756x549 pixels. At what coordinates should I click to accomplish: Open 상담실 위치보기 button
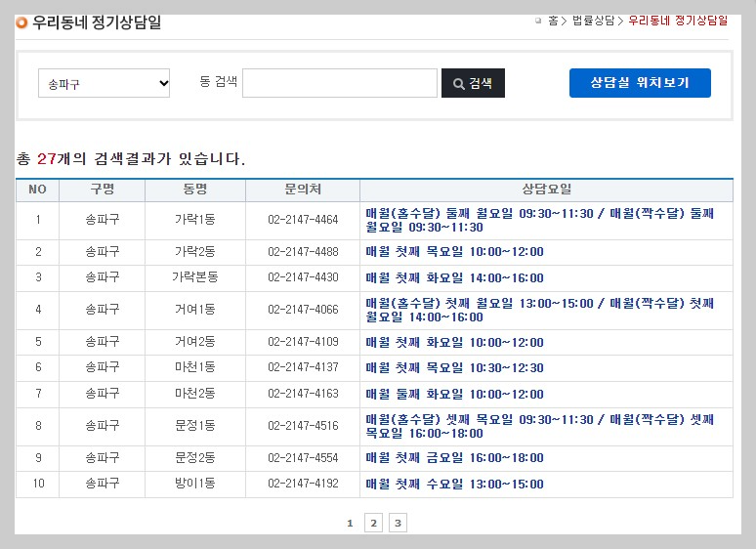pos(640,83)
